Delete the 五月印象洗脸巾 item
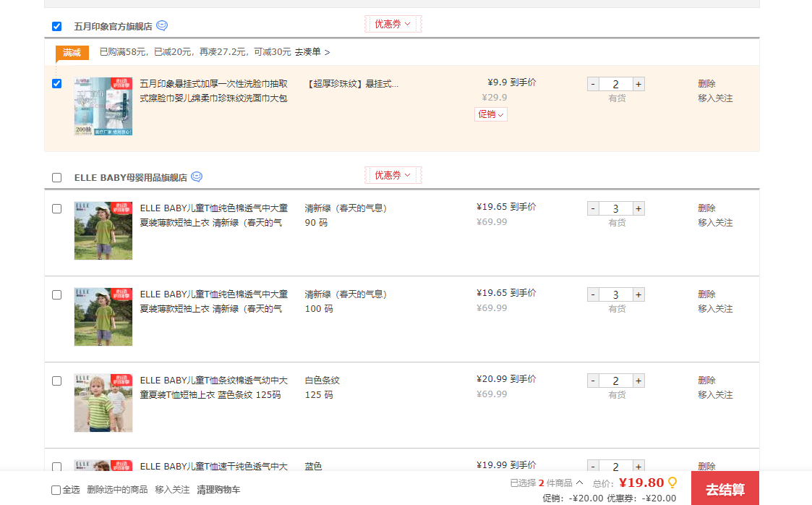The image size is (812, 505). click(x=706, y=83)
